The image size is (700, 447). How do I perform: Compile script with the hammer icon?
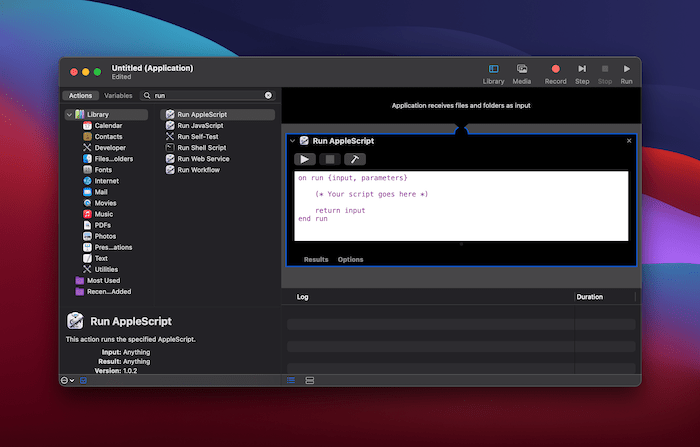pyautogui.click(x=355, y=159)
